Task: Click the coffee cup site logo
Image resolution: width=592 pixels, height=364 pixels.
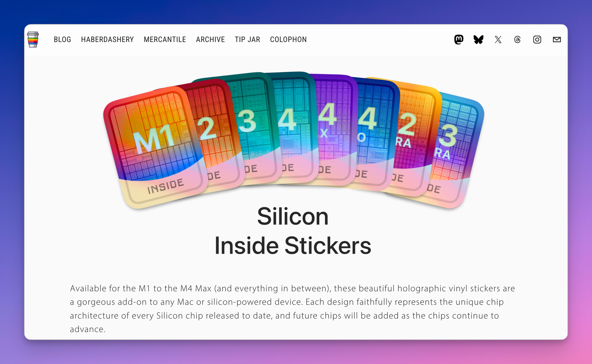Action: [x=33, y=39]
